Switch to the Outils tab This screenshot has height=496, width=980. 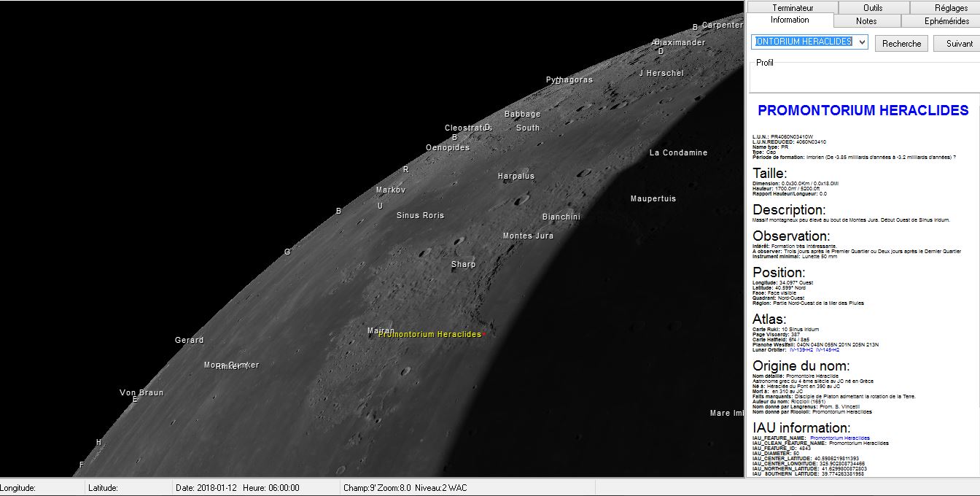coord(873,7)
